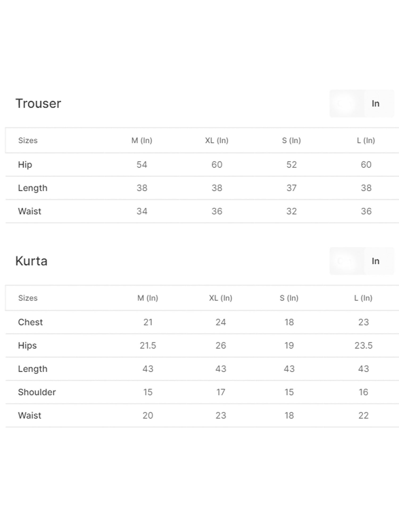Click the Chest row label in Kurta table
The width and height of the screenshot is (399, 532).
click(x=30, y=322)
